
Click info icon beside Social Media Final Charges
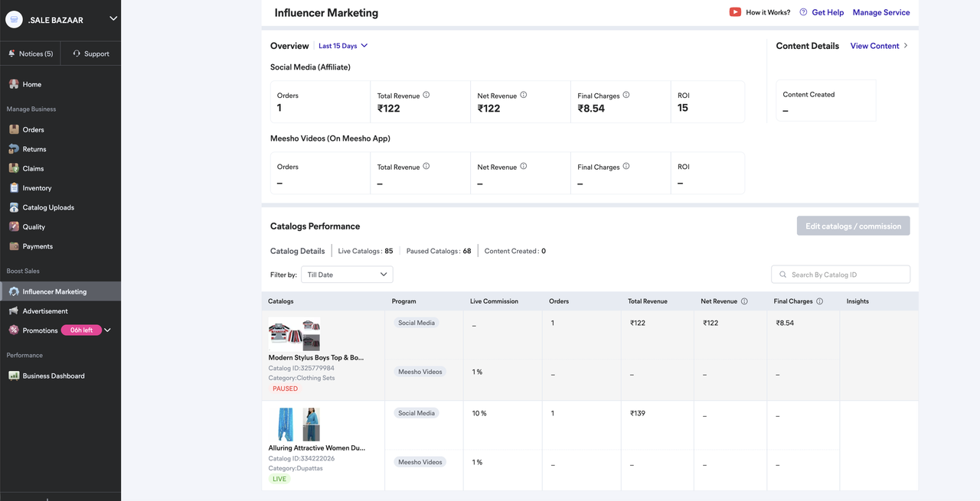[x=626, y=95]
